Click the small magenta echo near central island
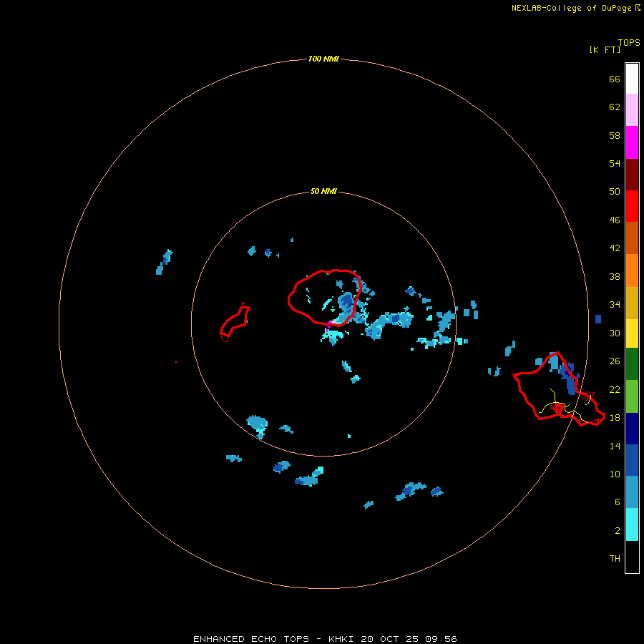The image size is (644, 644). click(329, 323)
